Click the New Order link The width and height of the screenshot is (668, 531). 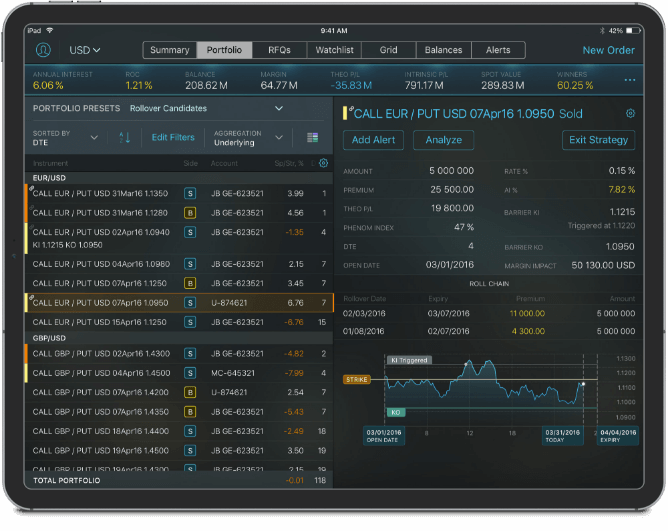[x=608, y=50]
